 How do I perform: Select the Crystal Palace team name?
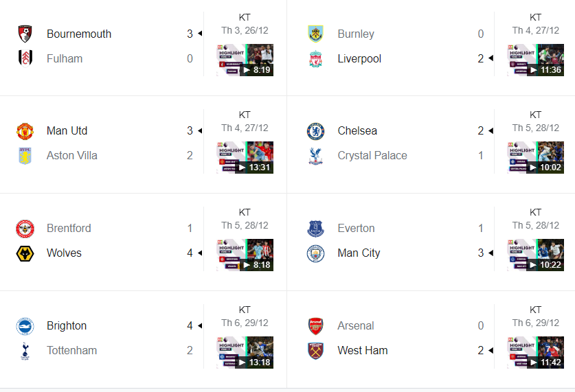pos(372,156)
